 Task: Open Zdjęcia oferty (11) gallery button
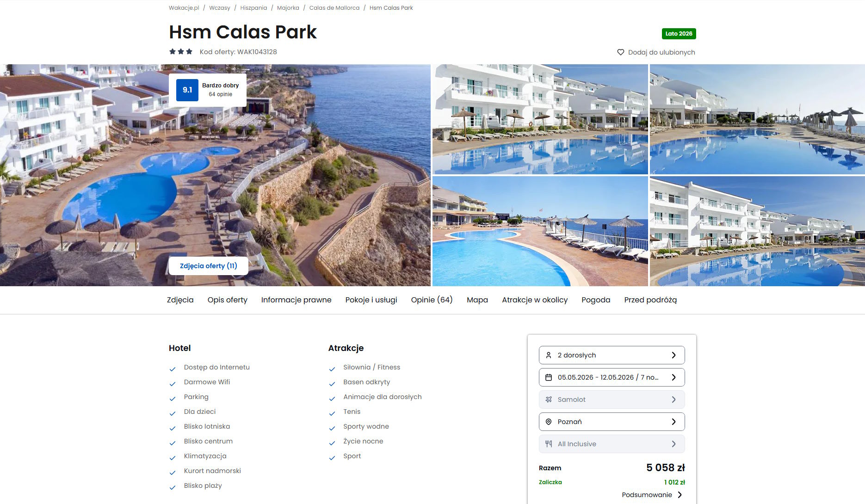[208, 266]
